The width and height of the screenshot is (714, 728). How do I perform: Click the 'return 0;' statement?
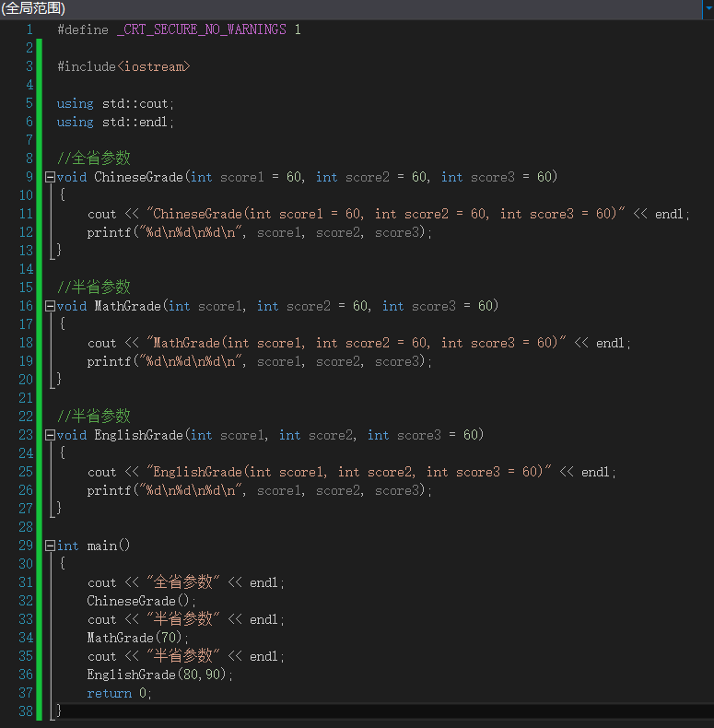click(120, 693)
